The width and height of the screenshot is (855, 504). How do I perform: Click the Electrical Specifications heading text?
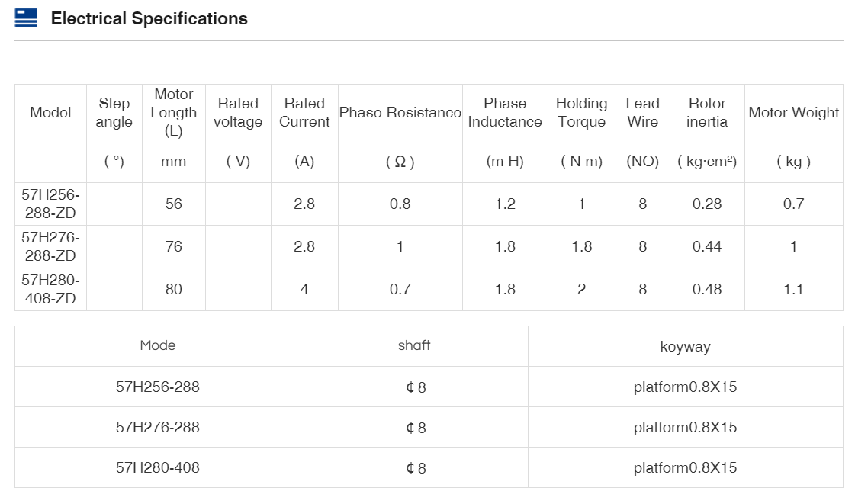[x=149, y=19]
